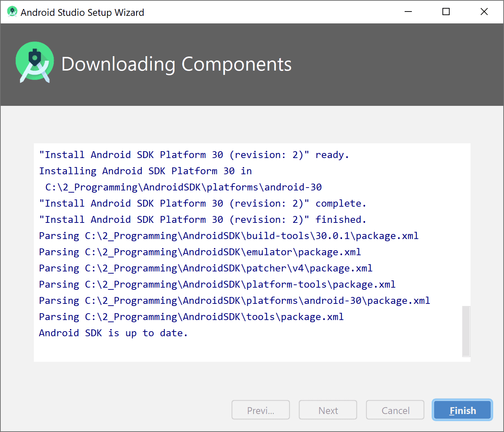This screenshot has width=504, height=432.
Task: Close the Setup Wizard window
Action: tap(484, 12)
